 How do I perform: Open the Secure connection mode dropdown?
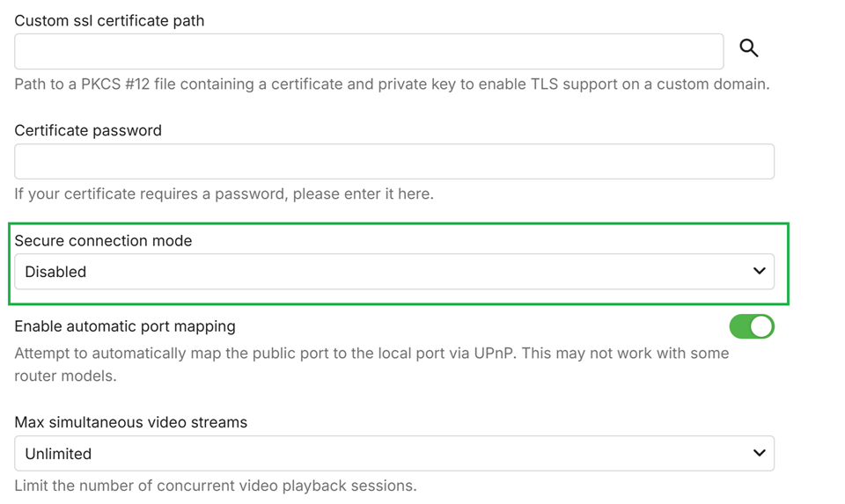pyautogui.click(x=393, y=272)
